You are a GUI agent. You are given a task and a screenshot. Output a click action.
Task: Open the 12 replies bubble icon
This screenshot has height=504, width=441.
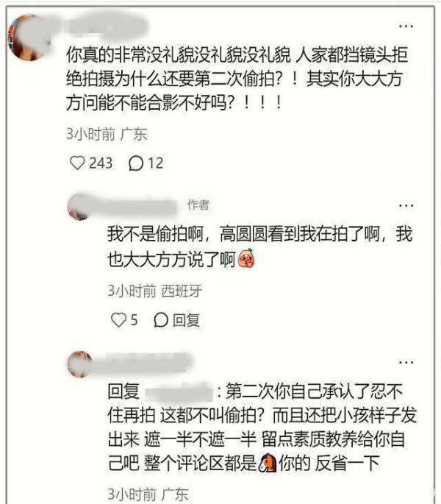pos(136,163)
